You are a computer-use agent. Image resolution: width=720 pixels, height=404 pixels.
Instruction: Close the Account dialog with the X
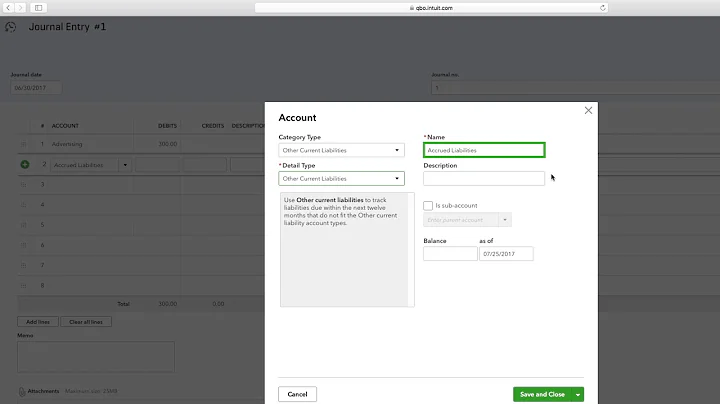[588, 110]
